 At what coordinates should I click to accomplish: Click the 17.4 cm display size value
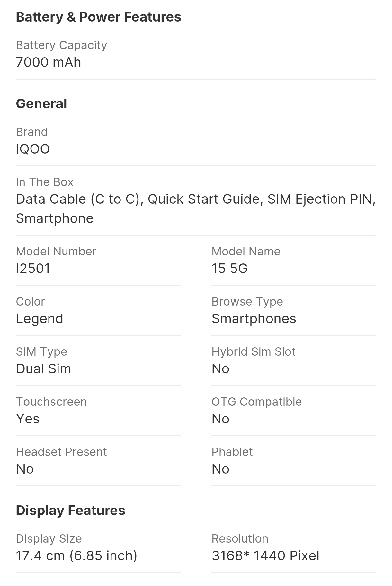click(76, 556)
